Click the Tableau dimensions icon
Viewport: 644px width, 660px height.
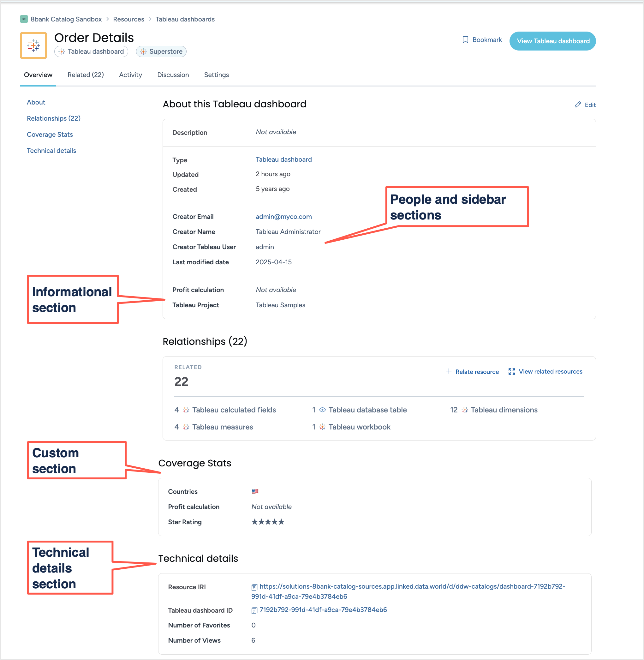coord(464,410)
